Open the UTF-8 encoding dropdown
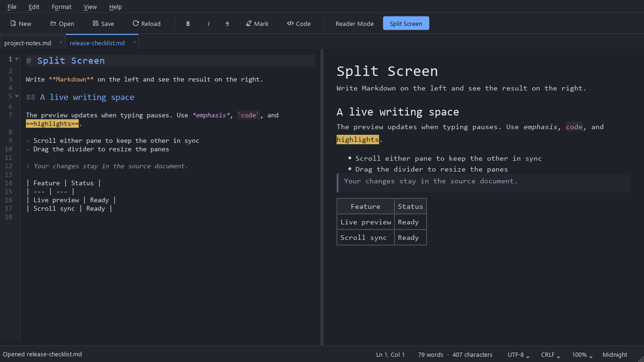 click(x=519, y=354)
